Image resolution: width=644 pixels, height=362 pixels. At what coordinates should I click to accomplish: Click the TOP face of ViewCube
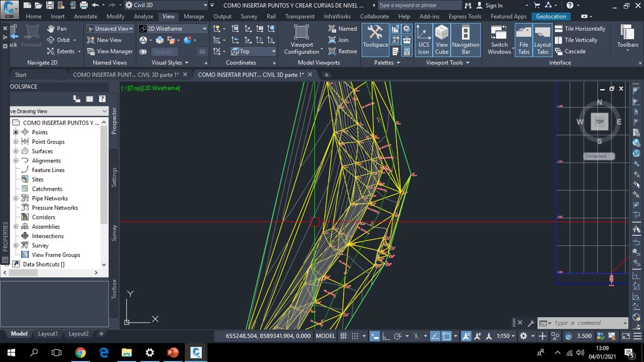pos(599,121)
